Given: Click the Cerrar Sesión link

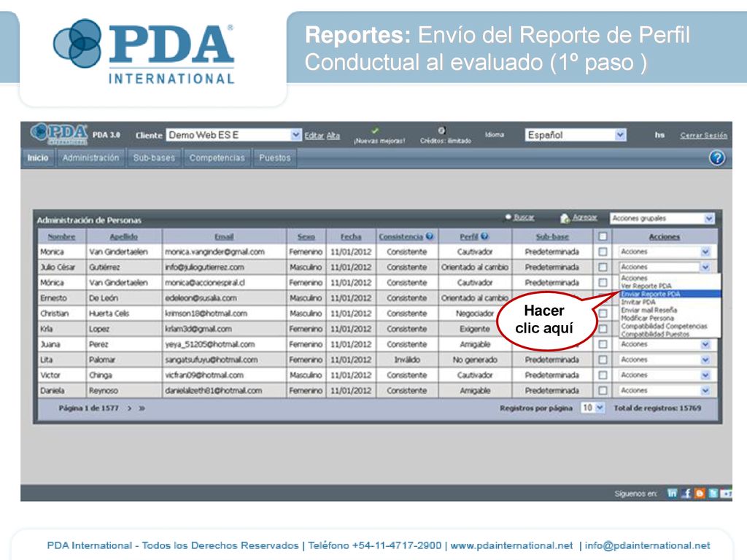Looking at the screenshot, I should click(x=704, y=135).
